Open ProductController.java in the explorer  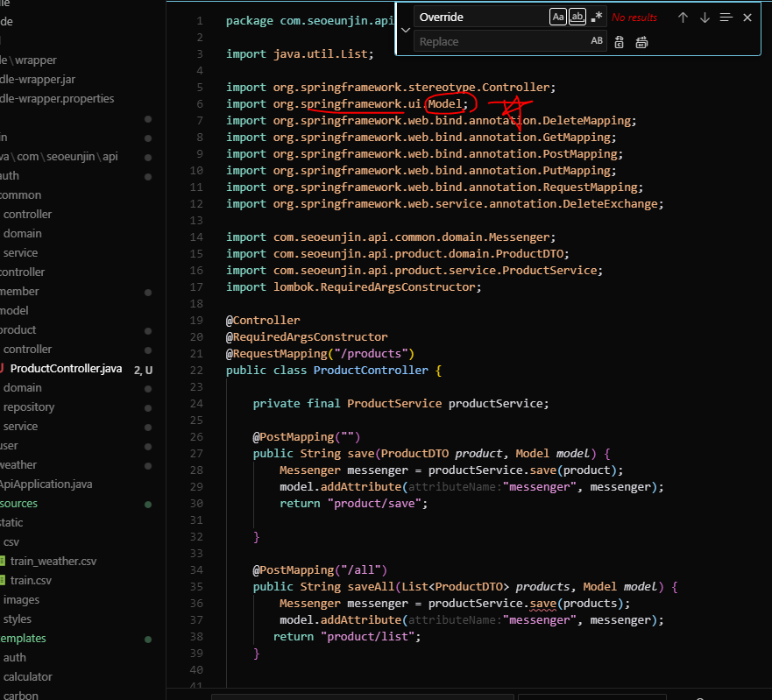66,369
